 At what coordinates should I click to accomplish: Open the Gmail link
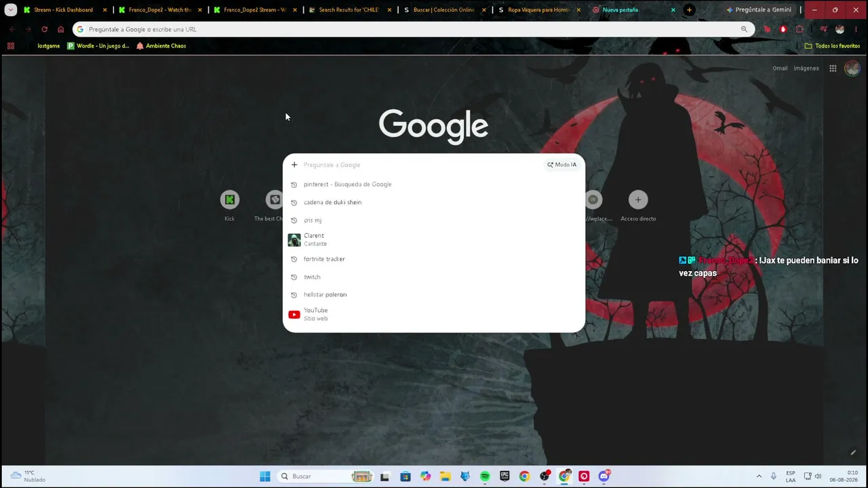pos(780,68)
